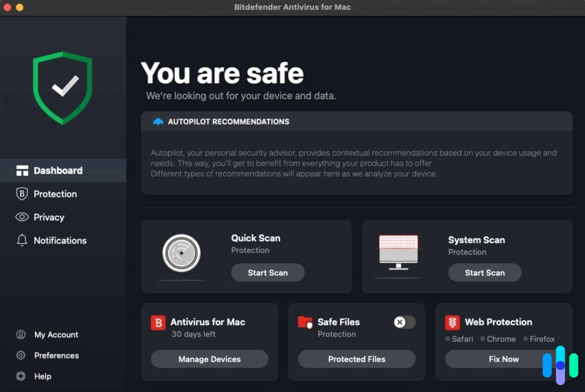The image size is (585, 392).
Task: Switch to the Dashboard section
Action: [x=58, y=170]
